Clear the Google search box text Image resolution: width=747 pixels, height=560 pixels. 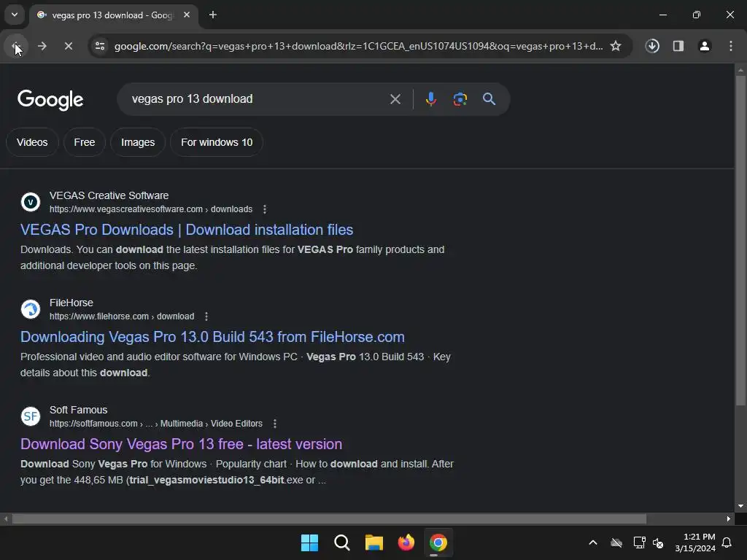tap(395, 99)
